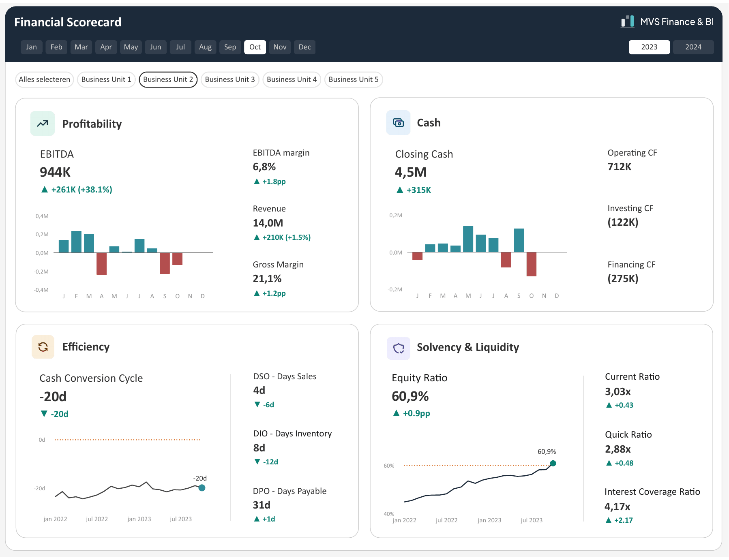The image size is (729, 560).
Task: Select the Jun month filter
Action: point(156,47)
